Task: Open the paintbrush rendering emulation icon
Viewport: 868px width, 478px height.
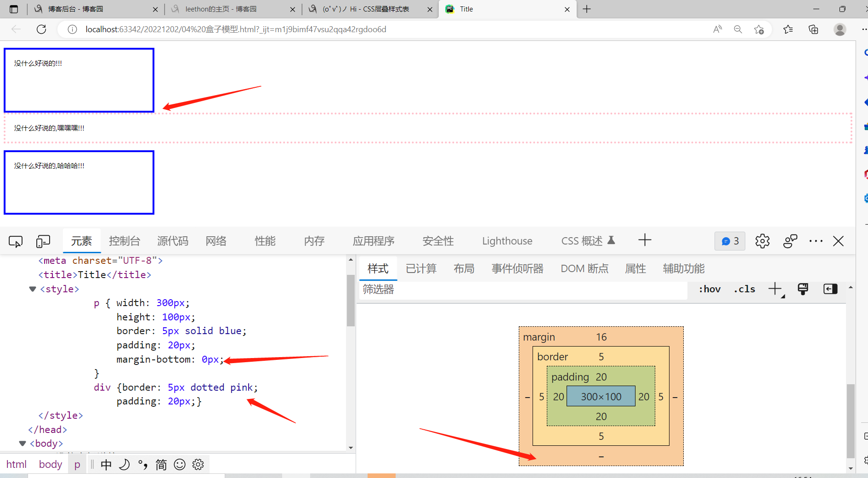Action: coord(803,289)
